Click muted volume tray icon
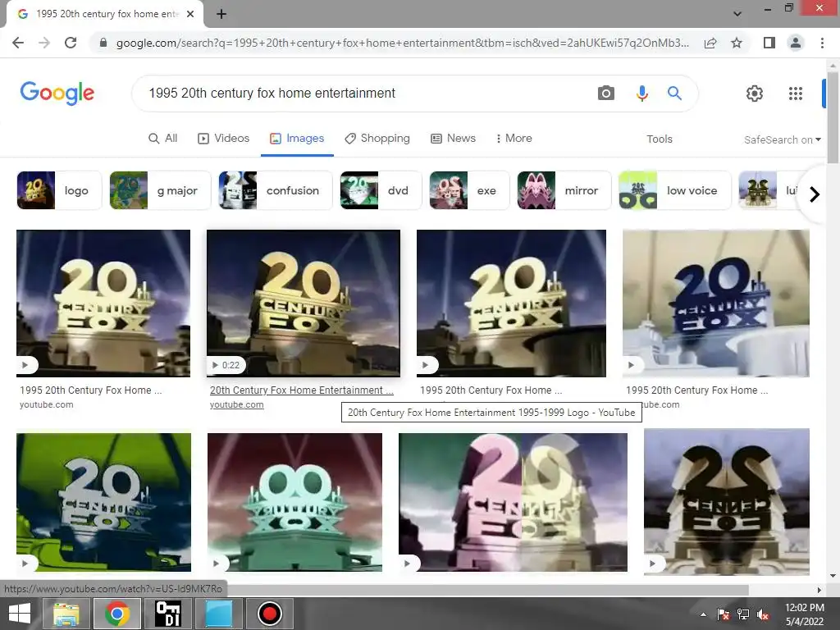Viewport: 840px width, 630px height. point(762,614)
